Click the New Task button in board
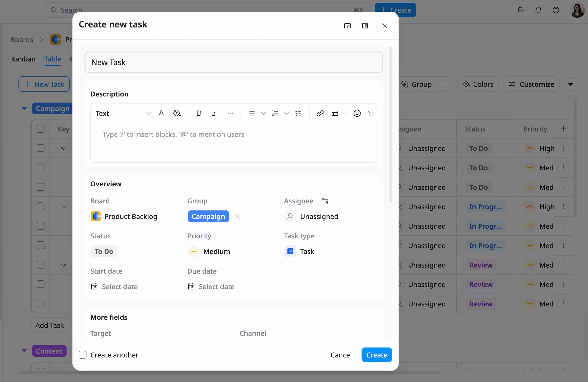588x382 pixels. click(44, 84)
